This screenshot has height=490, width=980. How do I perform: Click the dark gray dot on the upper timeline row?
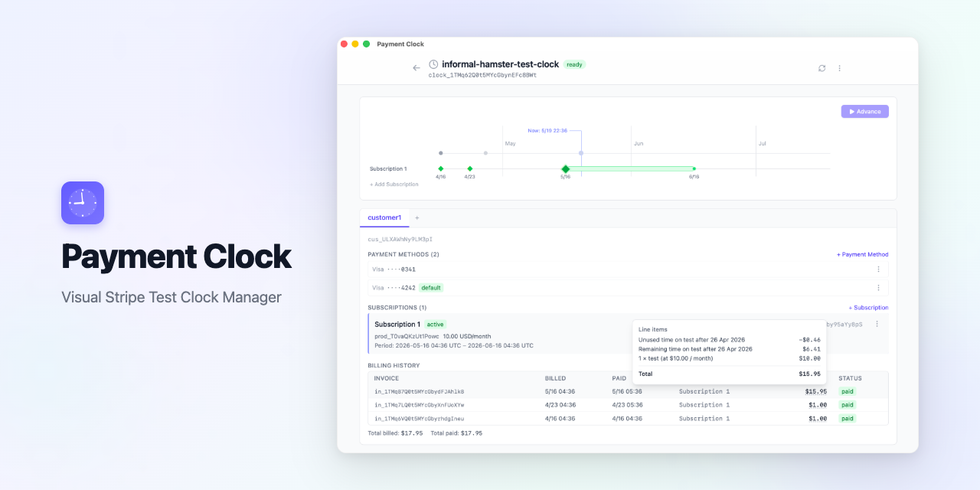click(441, 153)
